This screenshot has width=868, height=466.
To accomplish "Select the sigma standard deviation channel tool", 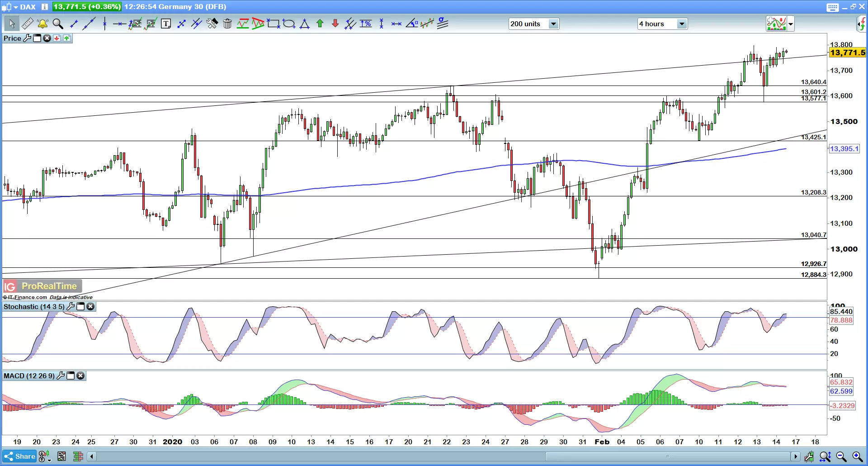I will [443, 24].
